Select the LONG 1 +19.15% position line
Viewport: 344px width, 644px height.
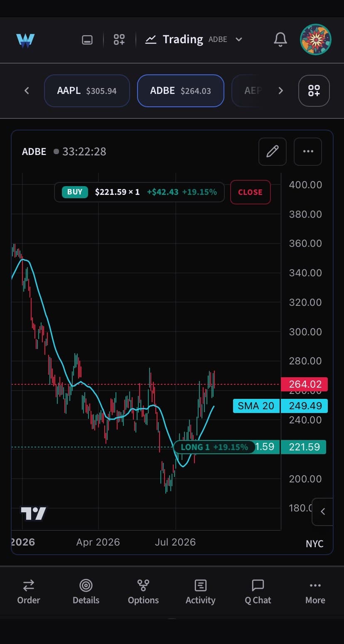tap(214, 447)
